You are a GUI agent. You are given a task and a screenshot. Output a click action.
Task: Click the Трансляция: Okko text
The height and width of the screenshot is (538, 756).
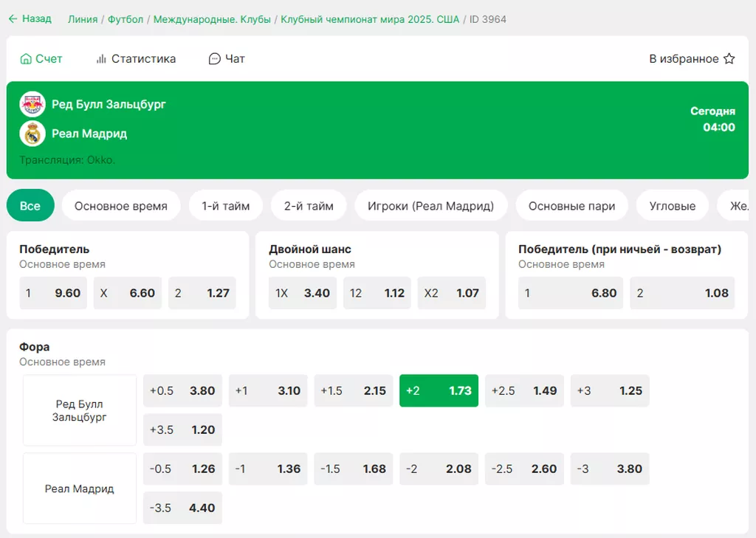[x=67, y=160]
